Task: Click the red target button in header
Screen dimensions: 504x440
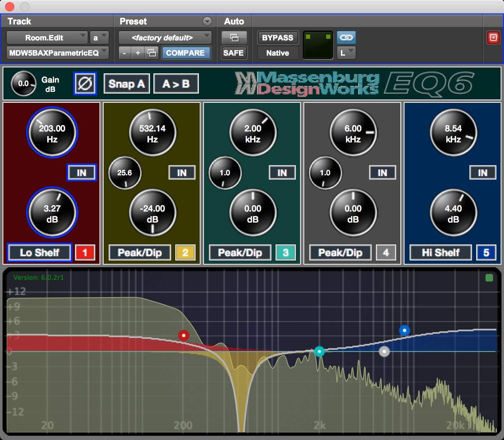Action: 493,38
